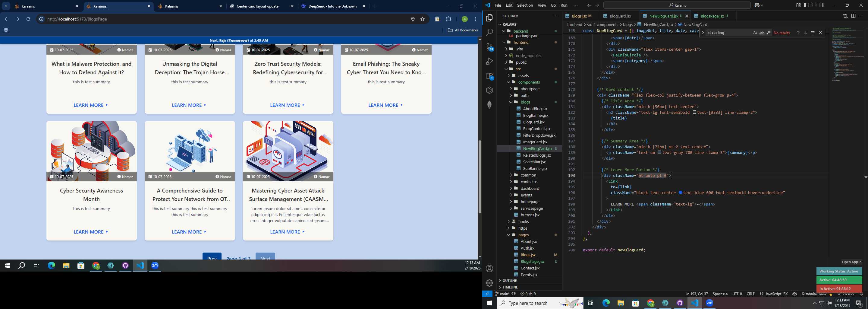868x309 pixels.
Task: Expand the replace toggle arrow in find widget
Action: pyautogui.click(x=703, y=33)
